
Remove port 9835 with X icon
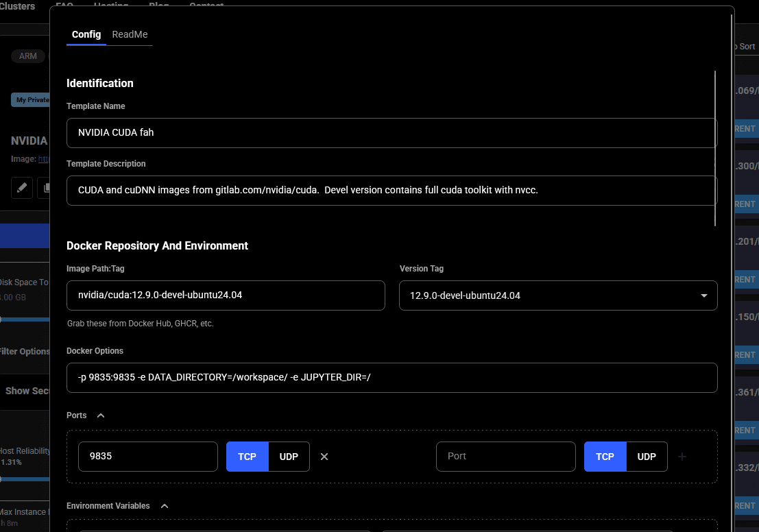pos(324,457)
